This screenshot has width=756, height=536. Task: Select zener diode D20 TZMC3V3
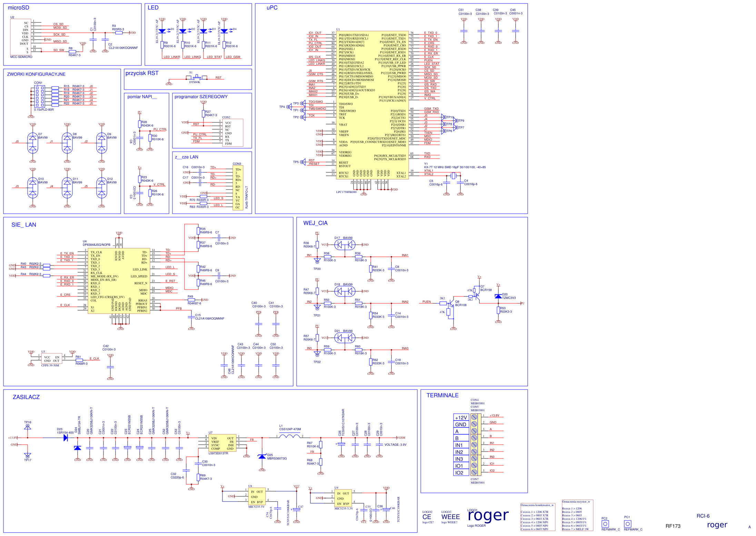(x=499, y=295)
